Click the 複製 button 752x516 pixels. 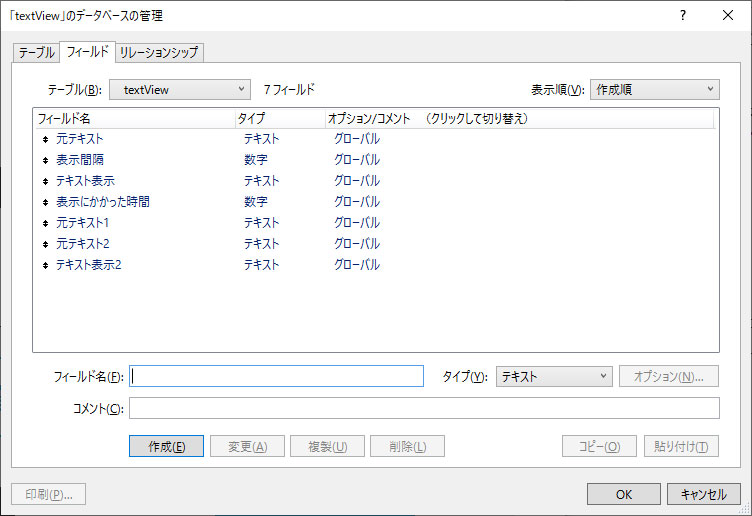[x=328, y=446]
